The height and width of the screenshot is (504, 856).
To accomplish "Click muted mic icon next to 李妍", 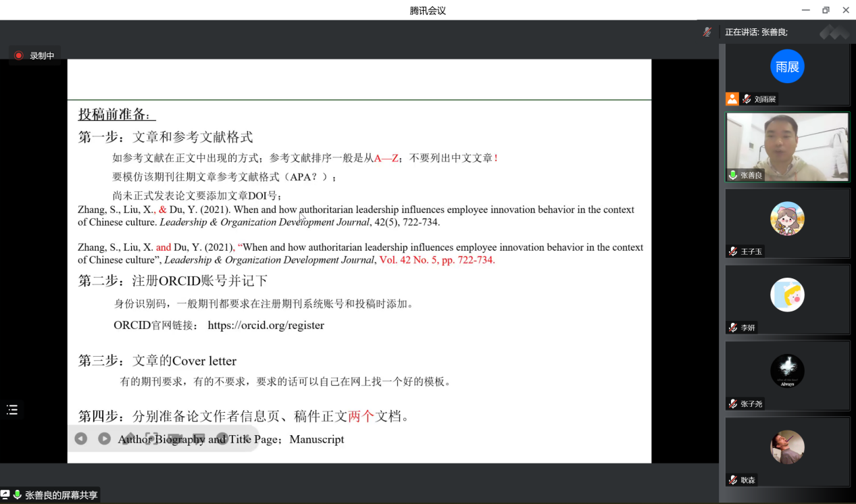I will tap(732, 328).
